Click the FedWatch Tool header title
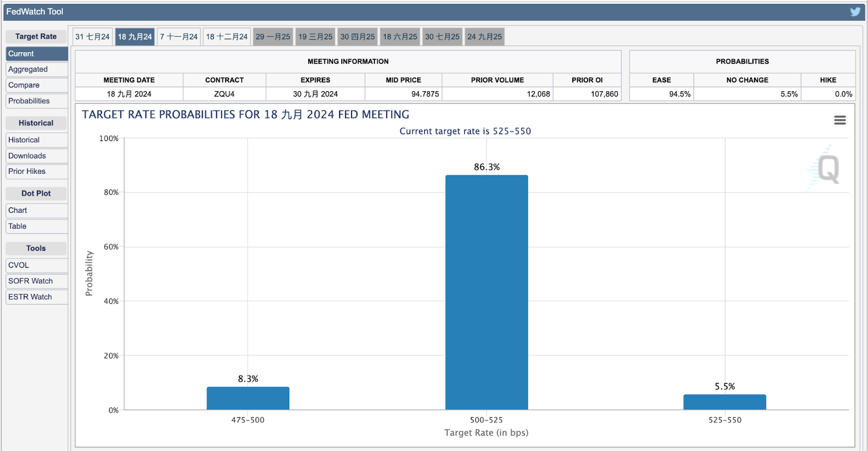 pos(35,11)
